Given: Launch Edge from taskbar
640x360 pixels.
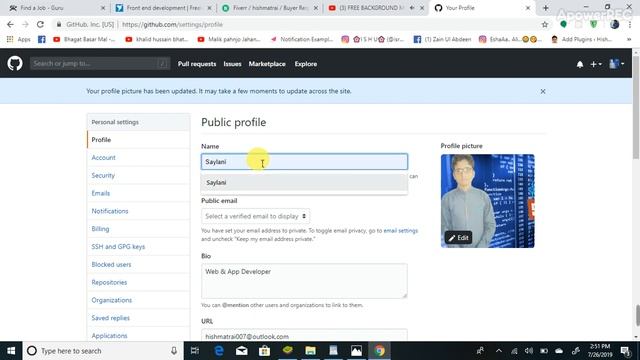Looking at the screenshot, I should click(x=219, y=351).
